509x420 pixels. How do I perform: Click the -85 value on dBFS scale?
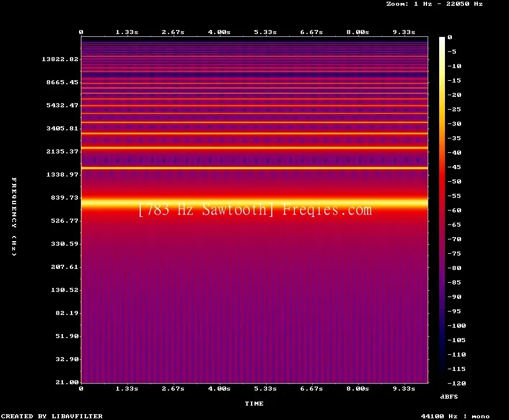(454, 282)
